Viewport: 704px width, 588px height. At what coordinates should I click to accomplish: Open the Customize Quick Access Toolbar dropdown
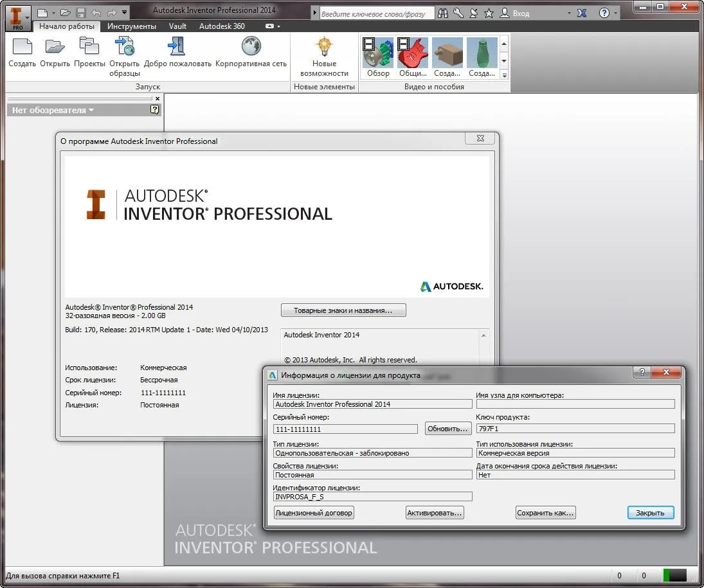tap(124, 13)
